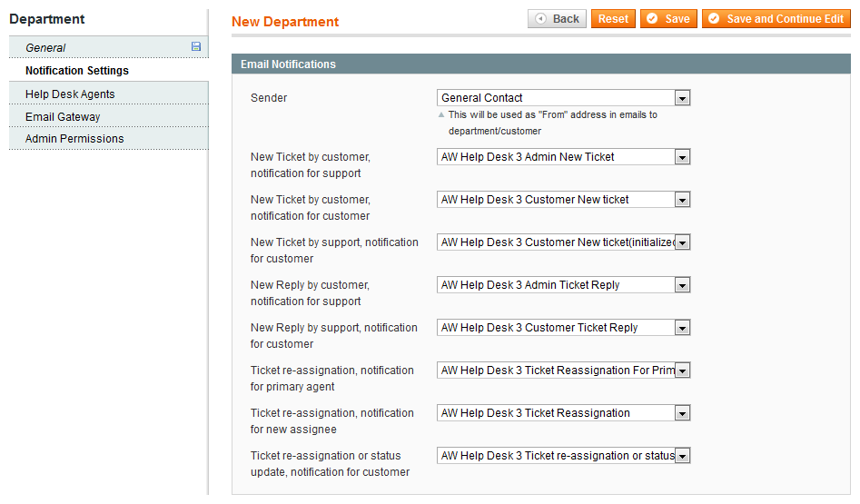860x504 pixels.
Task: Open the Admin Ticket Reply dropdown
Action: pyautogui.click(x=563, y=285)
